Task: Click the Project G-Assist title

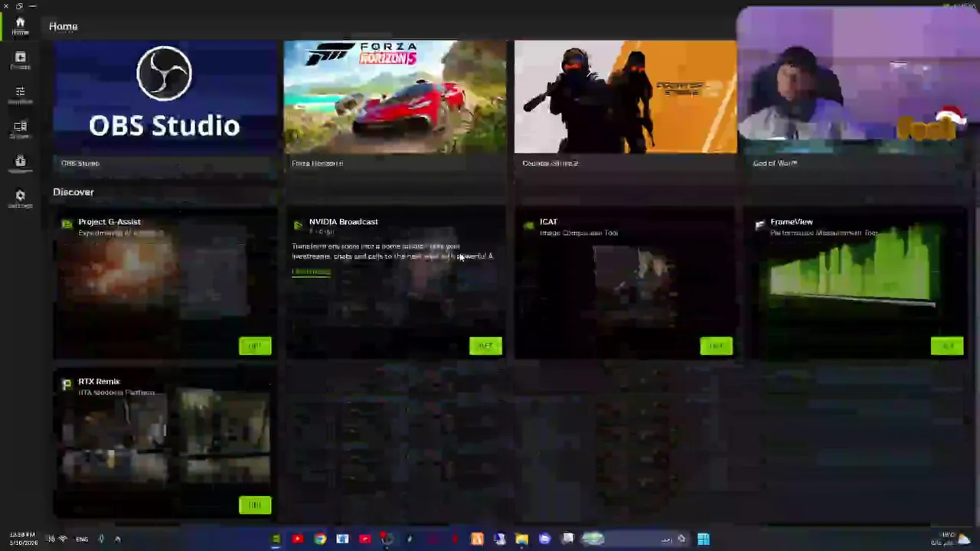Action: (x=109, y=222)
